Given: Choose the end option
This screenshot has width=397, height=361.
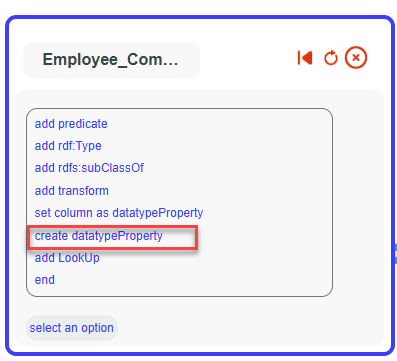Looking at the screenshot, I should coord(45,280).
